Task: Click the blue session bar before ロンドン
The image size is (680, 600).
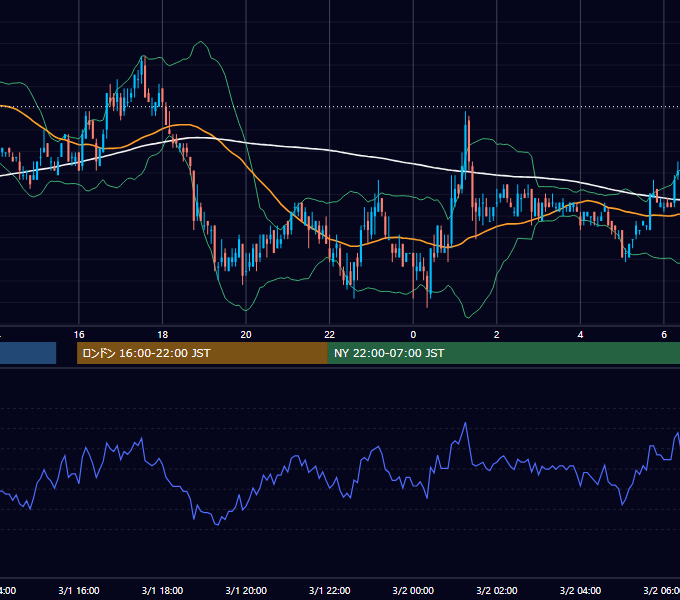Action: pyautogui.click(x=28, y=353)
